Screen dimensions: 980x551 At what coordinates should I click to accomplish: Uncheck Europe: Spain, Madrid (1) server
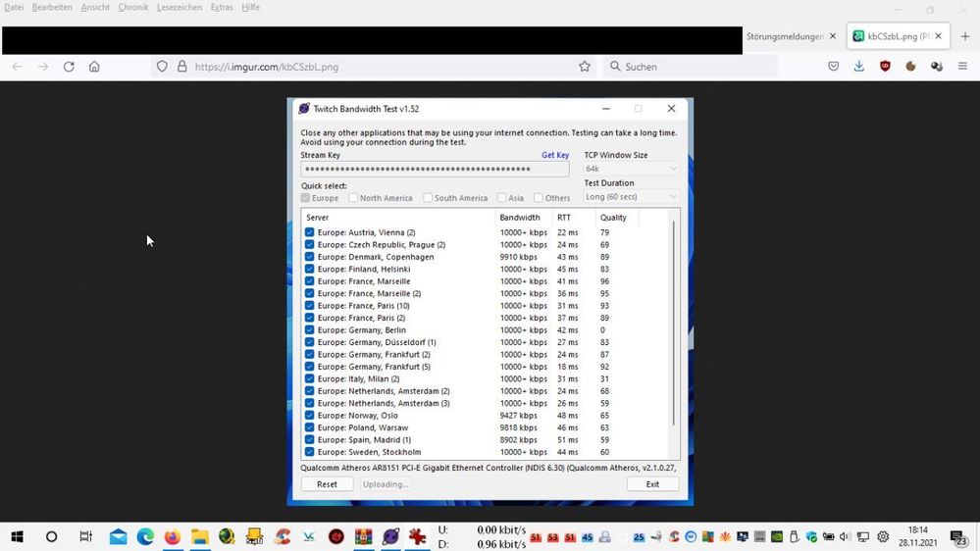click(309, 440)
